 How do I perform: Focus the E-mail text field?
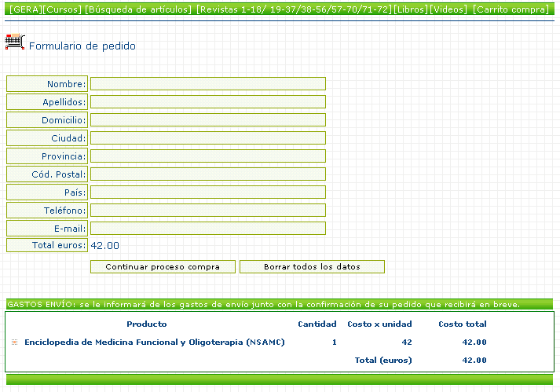[x=208, y=229]
